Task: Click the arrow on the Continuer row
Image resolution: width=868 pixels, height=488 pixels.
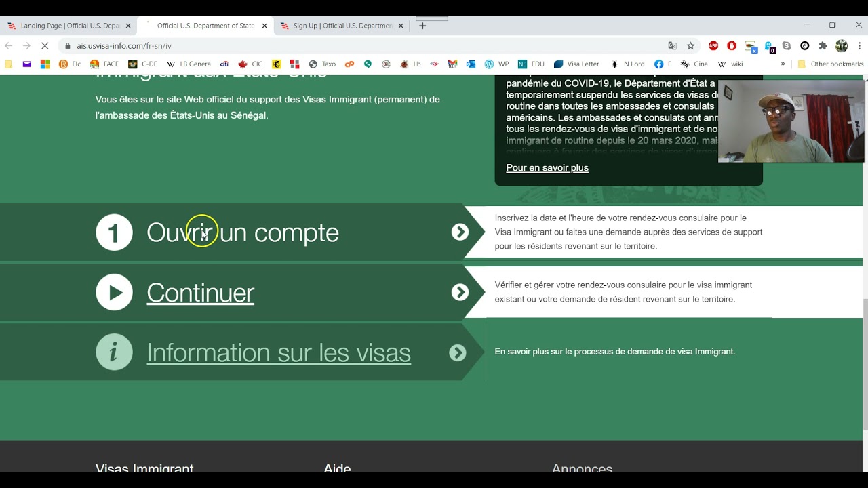Action: point(460,292)
